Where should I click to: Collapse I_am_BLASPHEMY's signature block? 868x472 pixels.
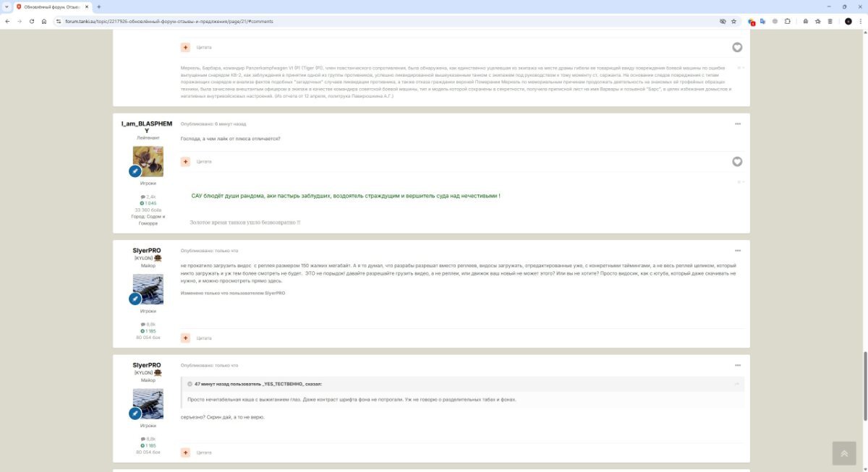pyautogui.click(x=739, y=181)
